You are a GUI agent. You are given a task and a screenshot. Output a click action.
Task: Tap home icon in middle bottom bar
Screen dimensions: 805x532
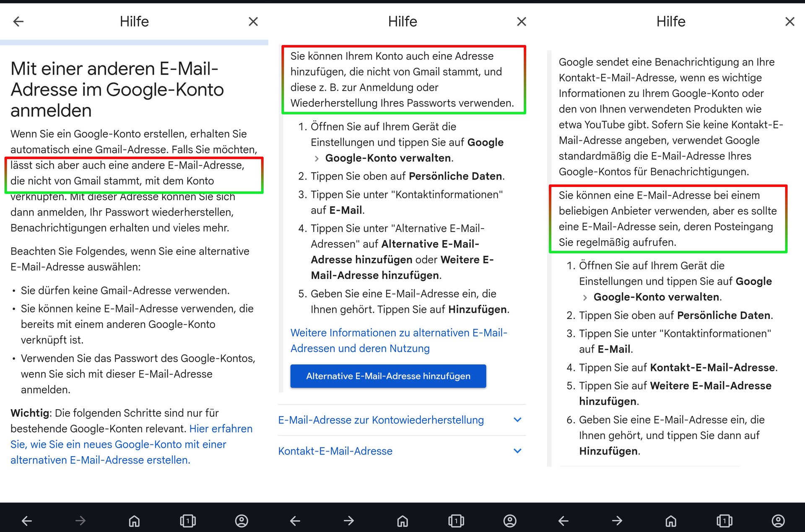click(402, 521)
